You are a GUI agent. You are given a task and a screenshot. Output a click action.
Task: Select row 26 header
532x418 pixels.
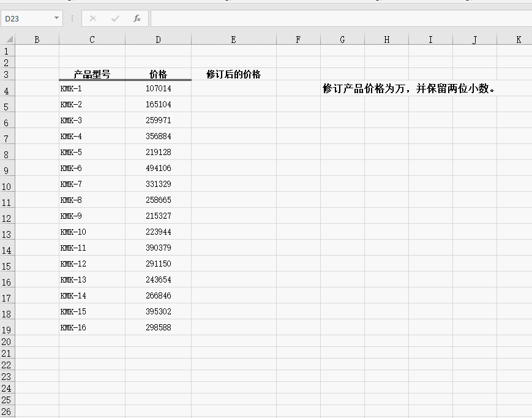[x=7, y=411]
